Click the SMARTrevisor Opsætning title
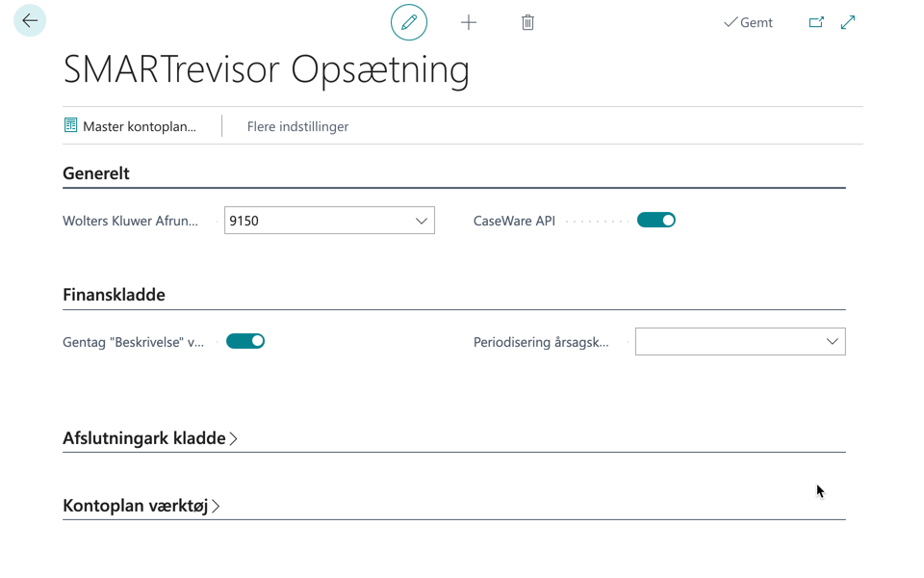Screen dimensions: 924x578 point(267,70)
